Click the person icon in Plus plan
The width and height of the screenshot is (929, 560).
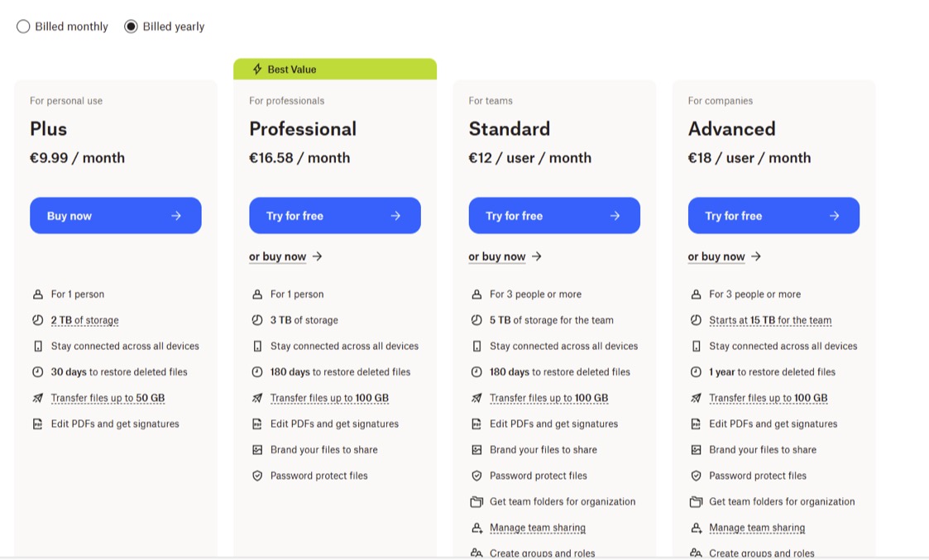click(x=37, y=294)
